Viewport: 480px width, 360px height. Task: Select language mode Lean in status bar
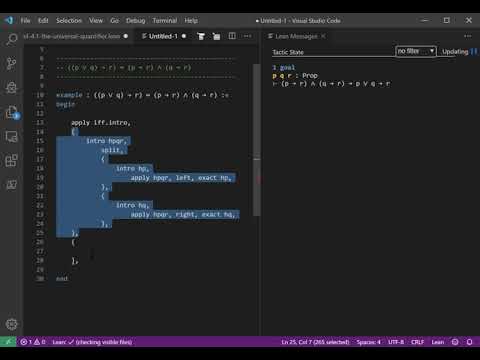click(x=438, y=342)
